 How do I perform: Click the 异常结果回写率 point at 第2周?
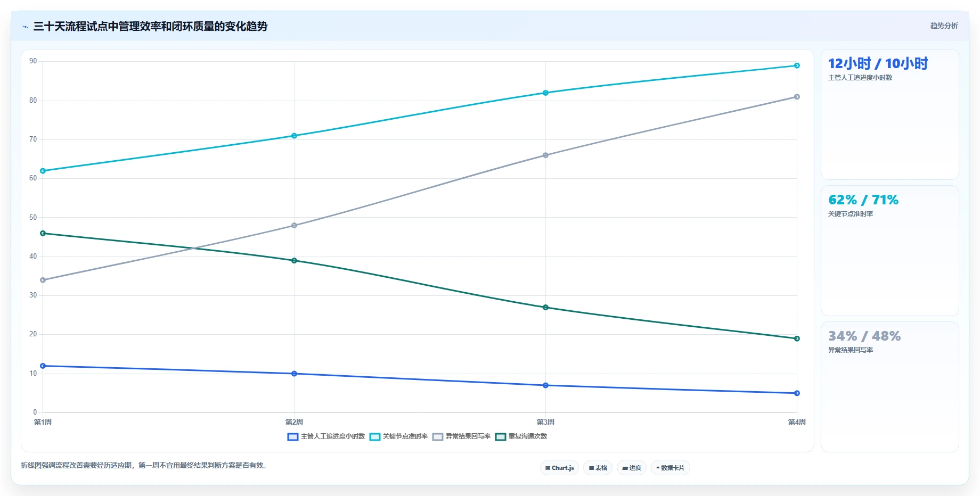click(x=294, y=226)
